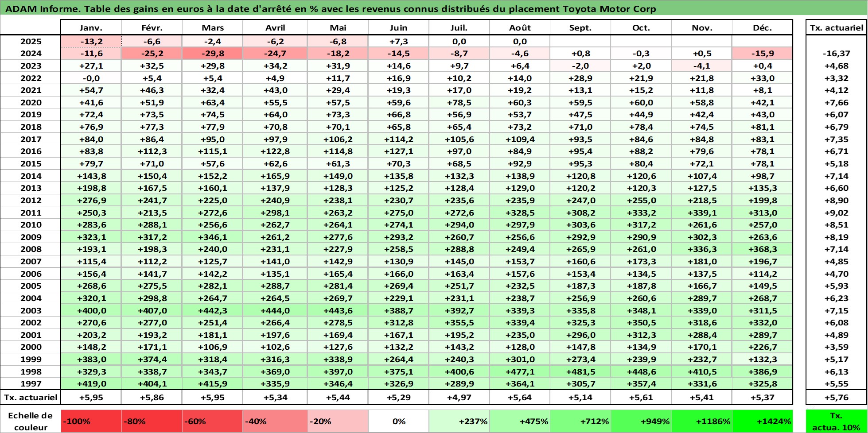Select the +4,97 actuarial rate under Juil.
This screenshot has height=433, width=868.
[459, 397]
